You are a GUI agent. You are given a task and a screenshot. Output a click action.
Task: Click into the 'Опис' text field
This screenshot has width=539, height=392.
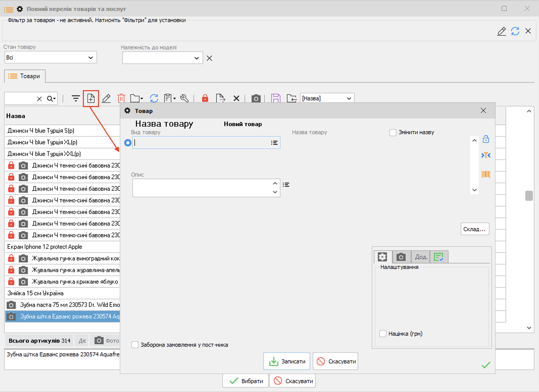pyautogui.click(x=202, y=188)
